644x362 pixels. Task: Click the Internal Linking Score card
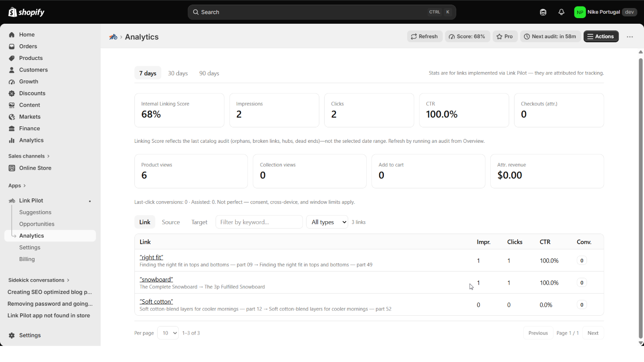[179, 110]
